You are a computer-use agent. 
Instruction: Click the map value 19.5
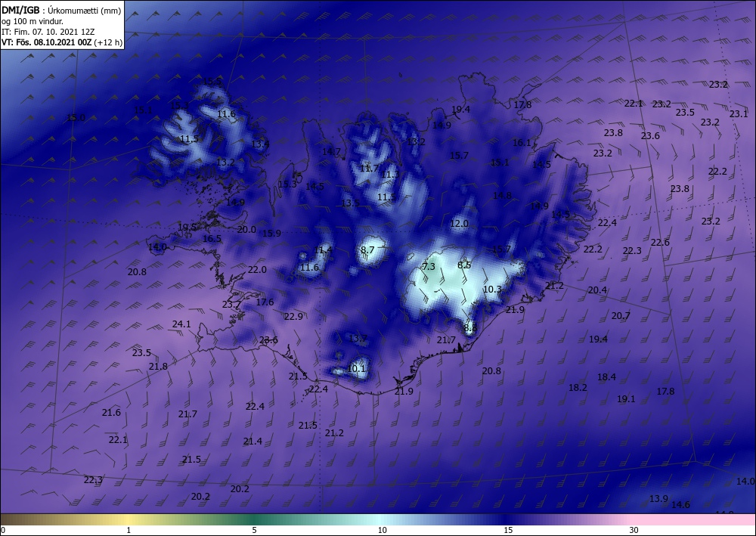(x=187, y=227)
